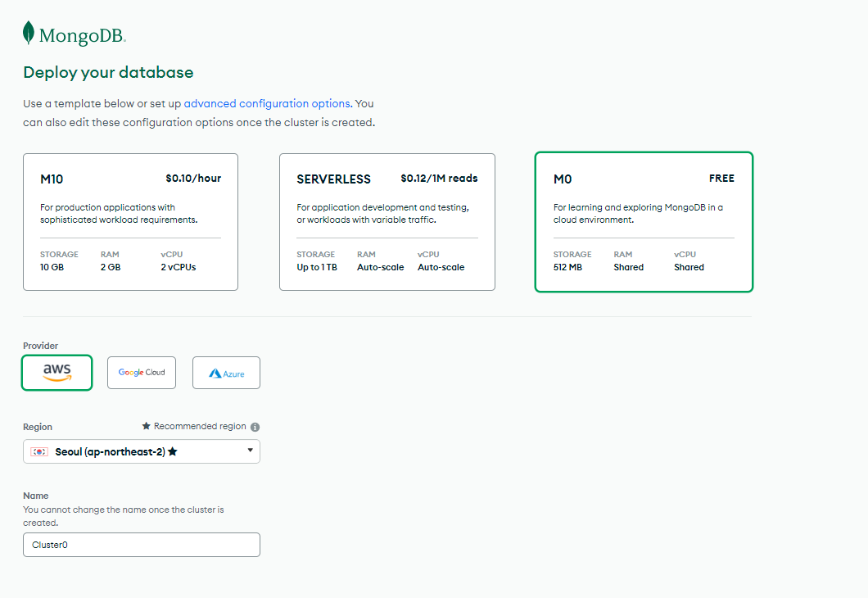This screenshot has height=598, width=868.
Task: Click the FREE label on M0 card
Action: pyautogui.click(x=722, y=179)
